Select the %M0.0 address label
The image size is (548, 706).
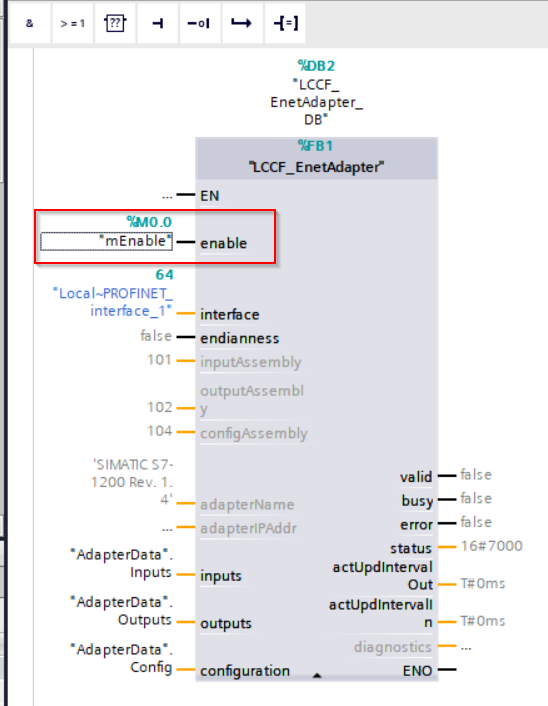point(149,222)
